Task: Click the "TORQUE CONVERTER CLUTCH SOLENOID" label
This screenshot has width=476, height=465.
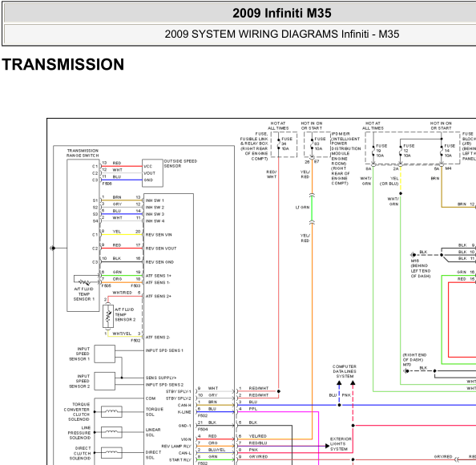Action: pos(77,412)
